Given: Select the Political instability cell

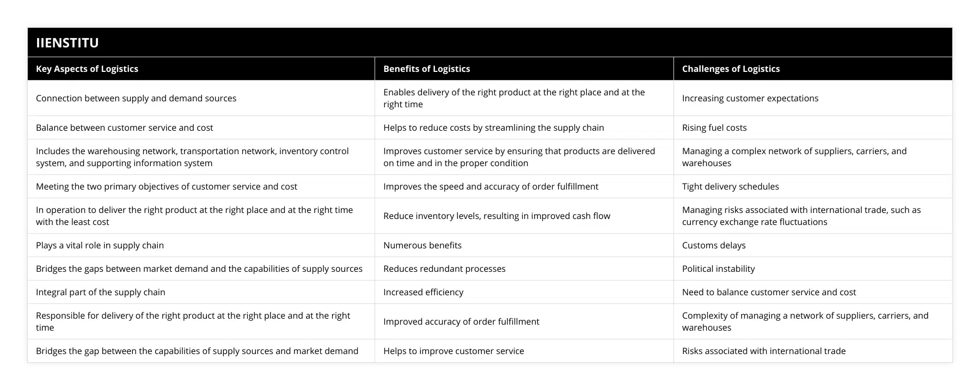Looking at the screenshot, I should coord(718,269).
